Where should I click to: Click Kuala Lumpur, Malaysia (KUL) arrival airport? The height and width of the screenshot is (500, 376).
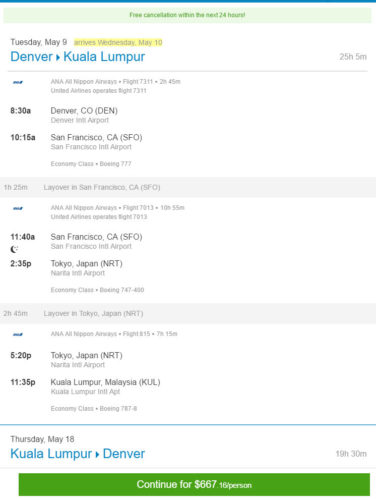tap(105, 382)
